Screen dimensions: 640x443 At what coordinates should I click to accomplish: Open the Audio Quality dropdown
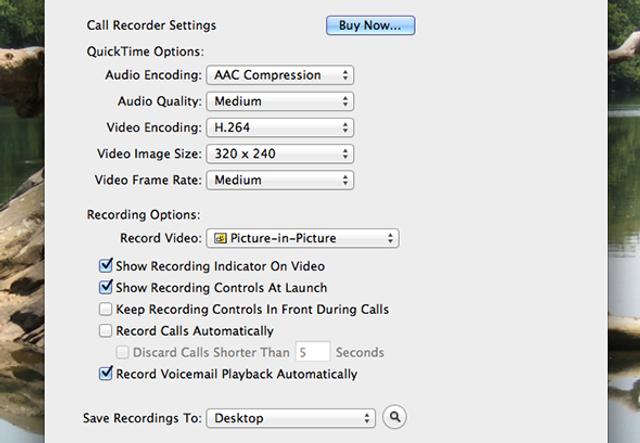click(x=279, y=101)
